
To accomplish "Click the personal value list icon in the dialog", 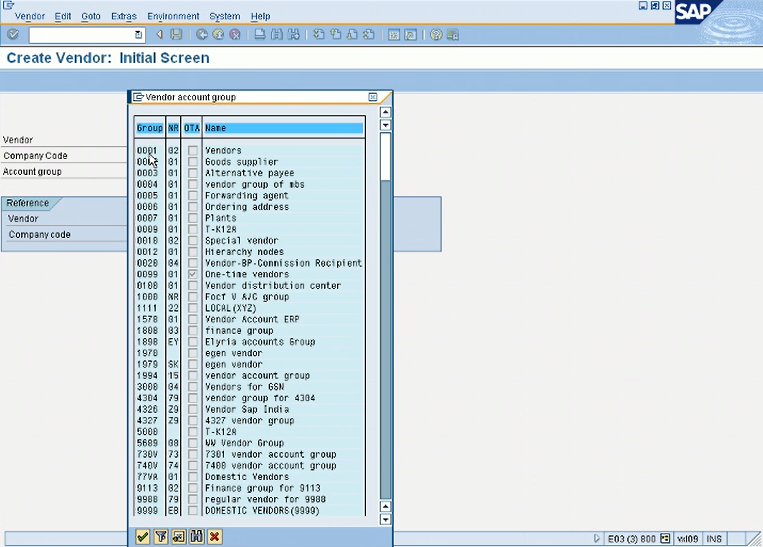I will point(179,536).
